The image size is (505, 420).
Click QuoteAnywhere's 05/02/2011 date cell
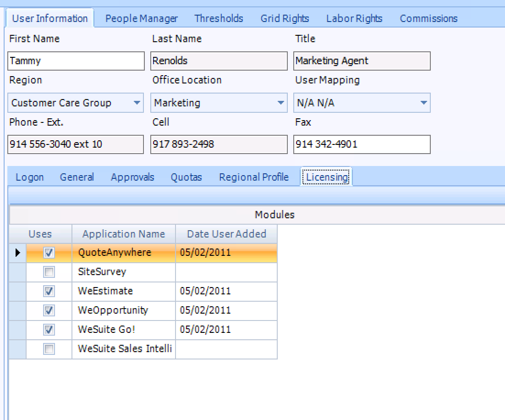[226, 253]
